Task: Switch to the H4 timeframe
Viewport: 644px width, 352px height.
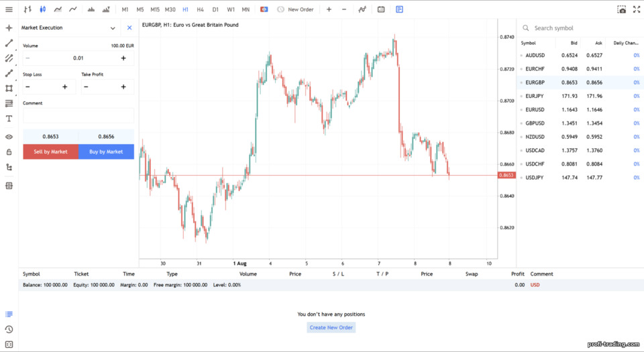Action: (x=200, y=9)
